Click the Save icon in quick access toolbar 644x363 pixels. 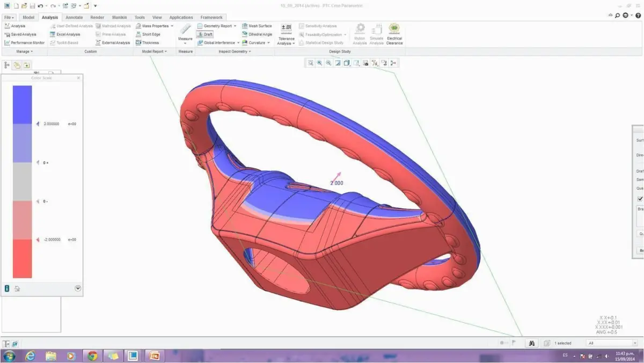tap(33, 6)
